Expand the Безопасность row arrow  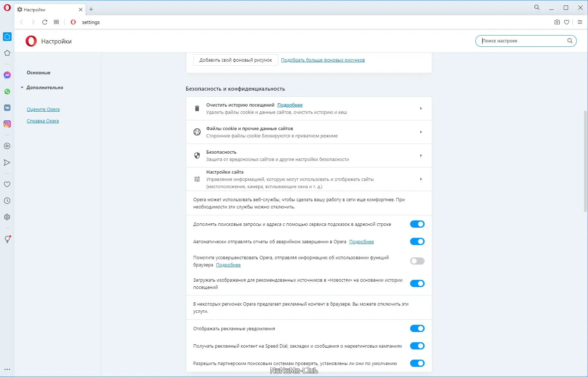[x=421, y=156]
